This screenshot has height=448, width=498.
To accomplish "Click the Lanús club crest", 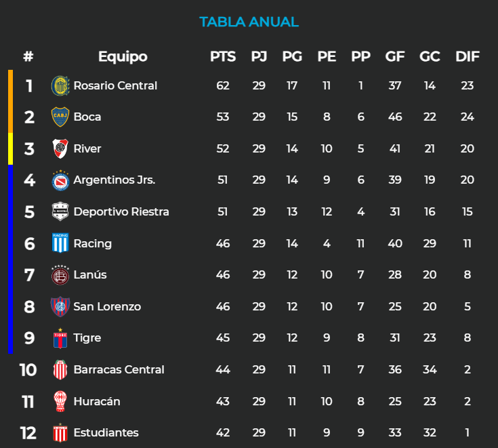I will pos(60,274).
